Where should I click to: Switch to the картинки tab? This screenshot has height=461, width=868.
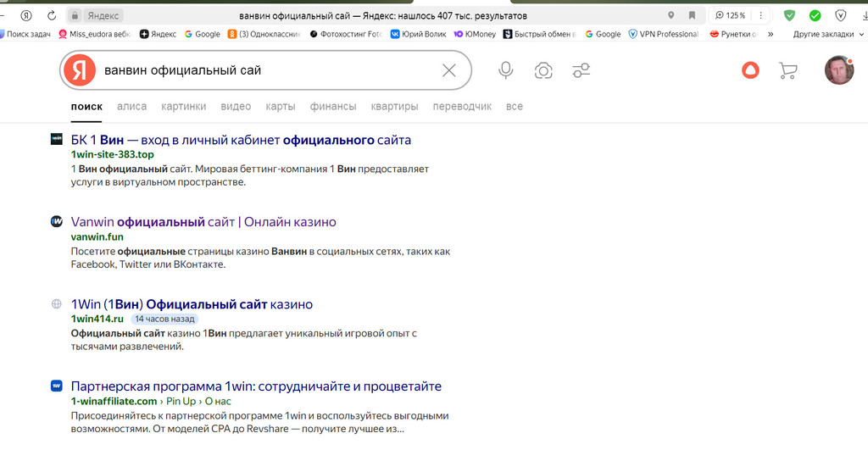click(184, 106)
